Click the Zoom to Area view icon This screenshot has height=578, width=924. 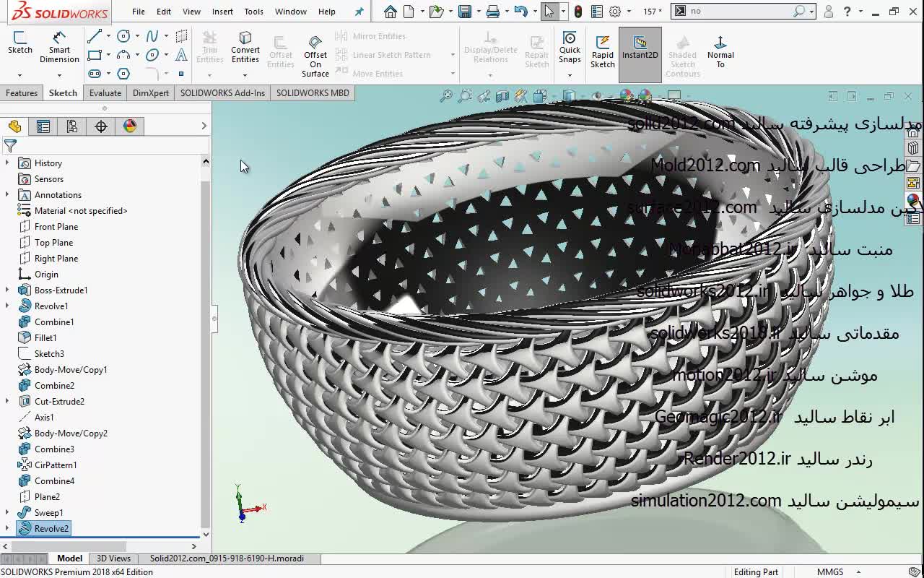(465, 95)
